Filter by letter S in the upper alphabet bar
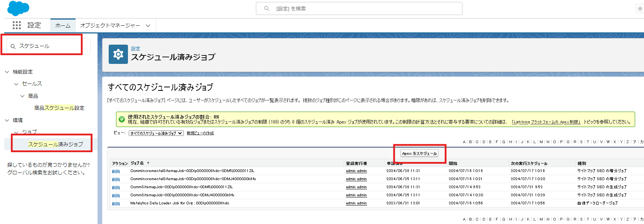Image resolution: width=644 pixels, height=224 pixels. point(582,142)
